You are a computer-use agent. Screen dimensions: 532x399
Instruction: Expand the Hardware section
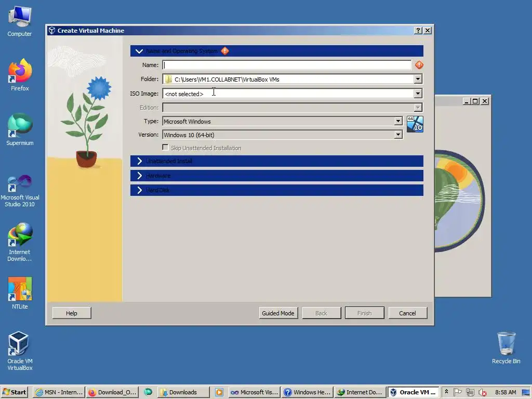pos(139,176)
